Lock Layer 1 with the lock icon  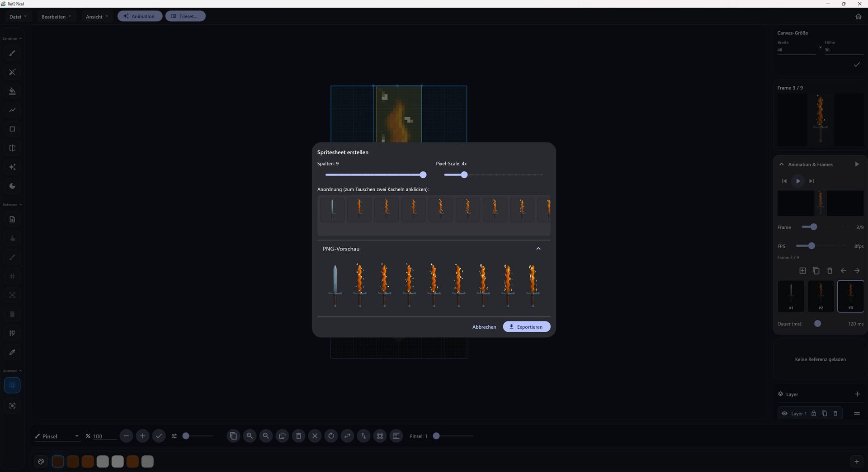pos(814,413)
